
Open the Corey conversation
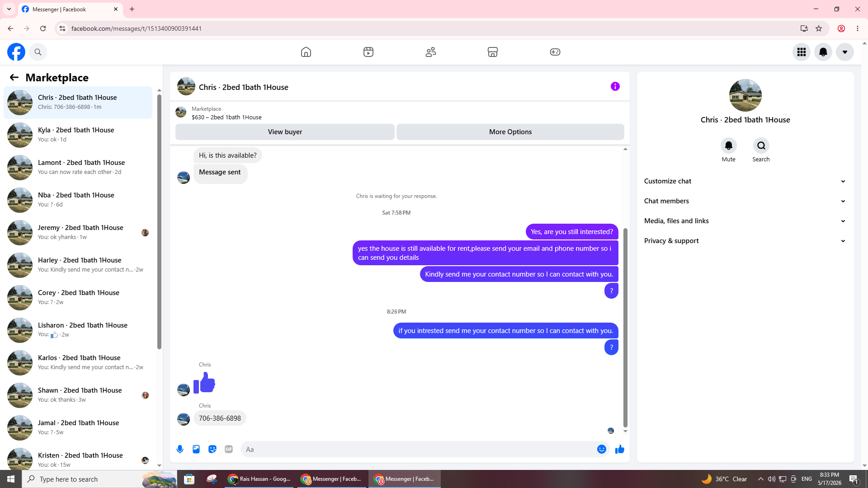pyautogui.click(x=78, y=297)
